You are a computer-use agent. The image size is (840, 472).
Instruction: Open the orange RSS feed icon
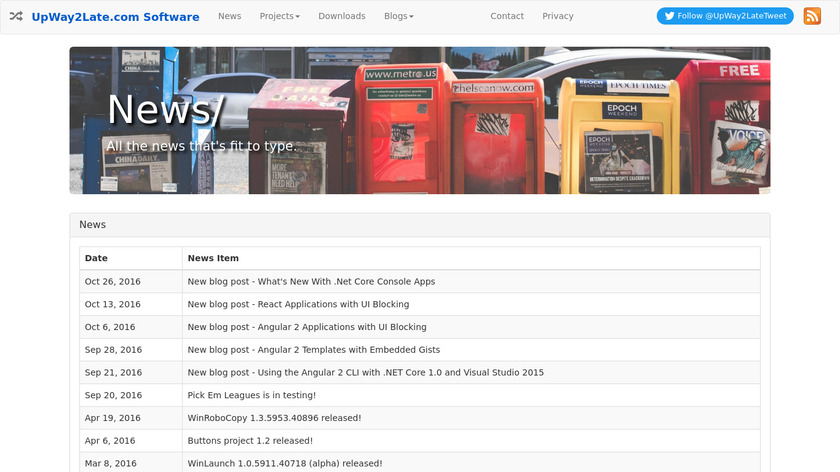point(812,16)
